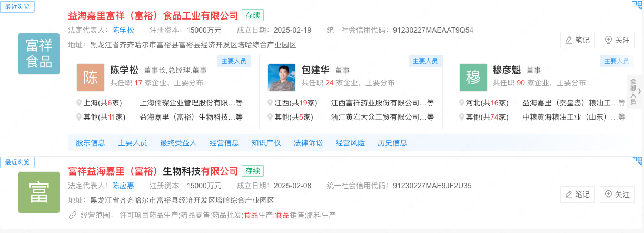Click location pin icon beside 上海(共6家)
The height and width of the screenshot is (233, 644).
pyautogui.click(x=79, y=103)
